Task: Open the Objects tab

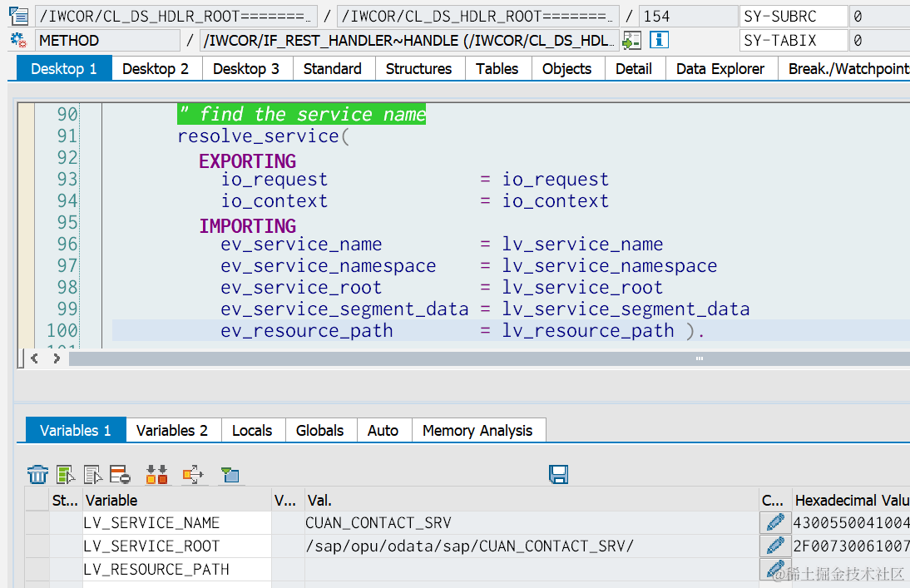Action: pos(567,68)
